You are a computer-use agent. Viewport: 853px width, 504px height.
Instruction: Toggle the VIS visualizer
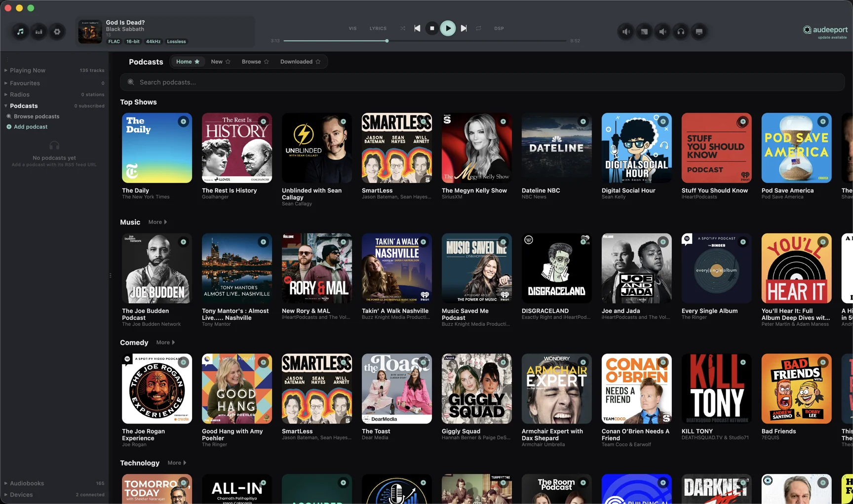coord(352,28)
